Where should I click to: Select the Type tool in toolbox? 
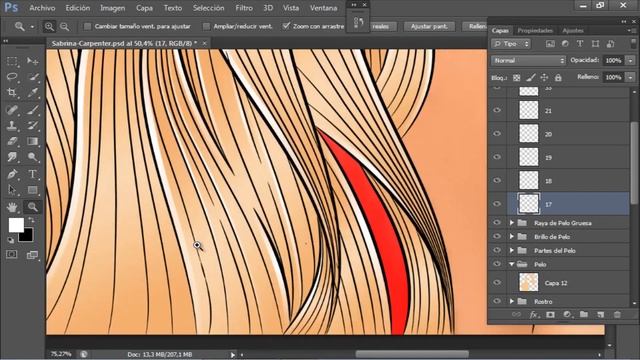[x=32, y=174]
